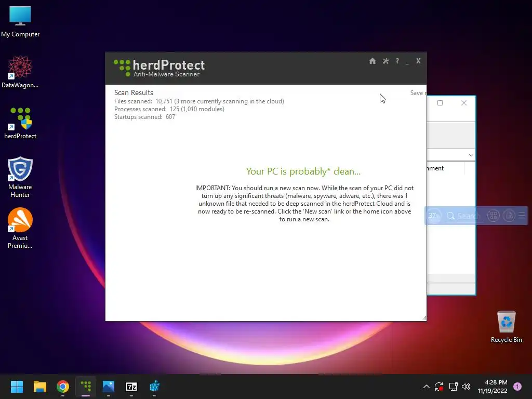Expand dropdown in background window
532x399 pixels.
point(471,155)
